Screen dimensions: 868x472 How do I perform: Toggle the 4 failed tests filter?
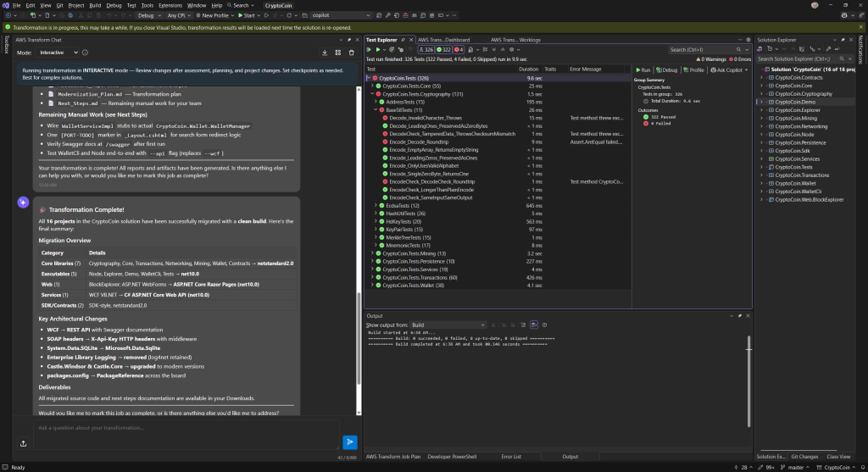[459, 50]
